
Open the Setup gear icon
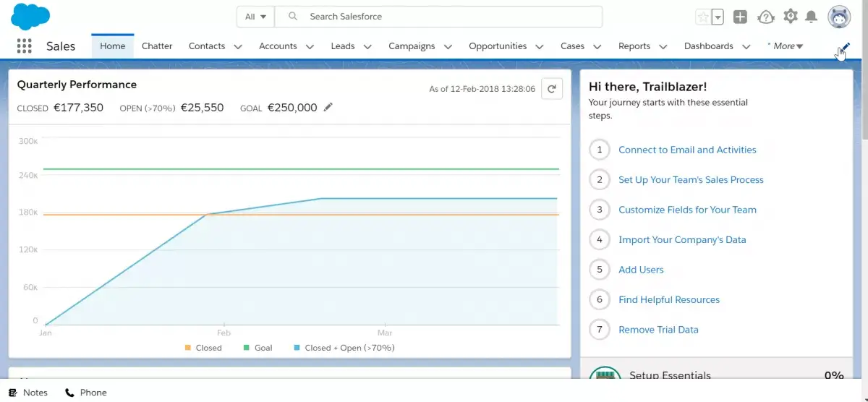(791, 16)
